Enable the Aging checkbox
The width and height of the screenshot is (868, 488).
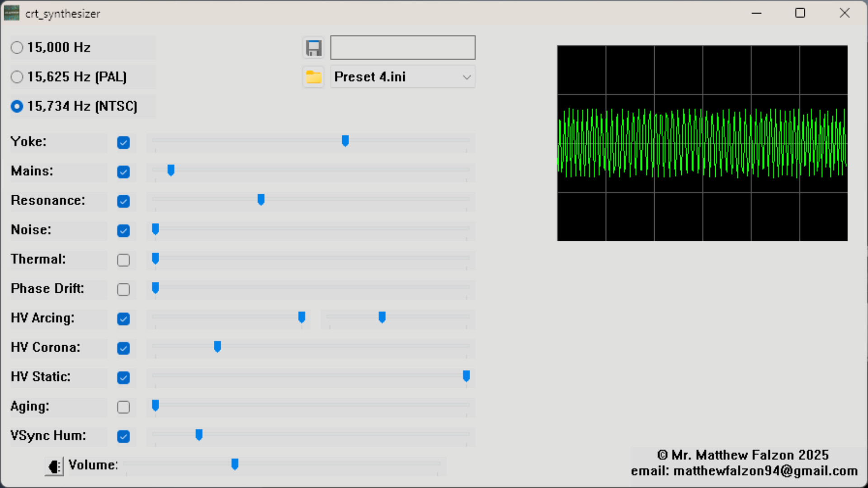(123, 407)
